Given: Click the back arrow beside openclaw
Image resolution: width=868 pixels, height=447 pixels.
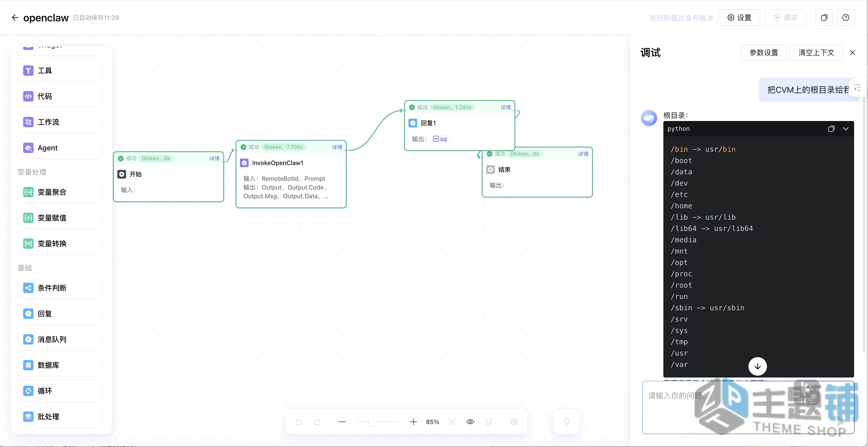Looking at the screenshot, I should (x=15, y=18).
